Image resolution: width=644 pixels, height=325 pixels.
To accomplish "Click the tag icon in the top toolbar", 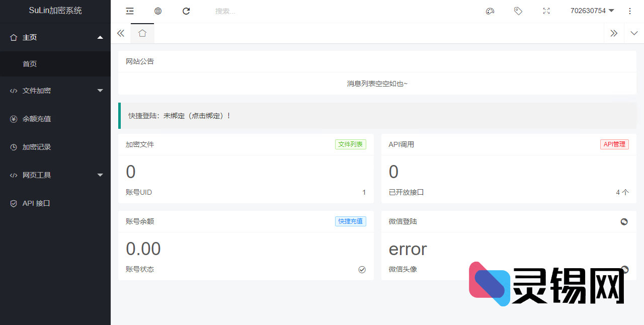I will coord(518,11).
